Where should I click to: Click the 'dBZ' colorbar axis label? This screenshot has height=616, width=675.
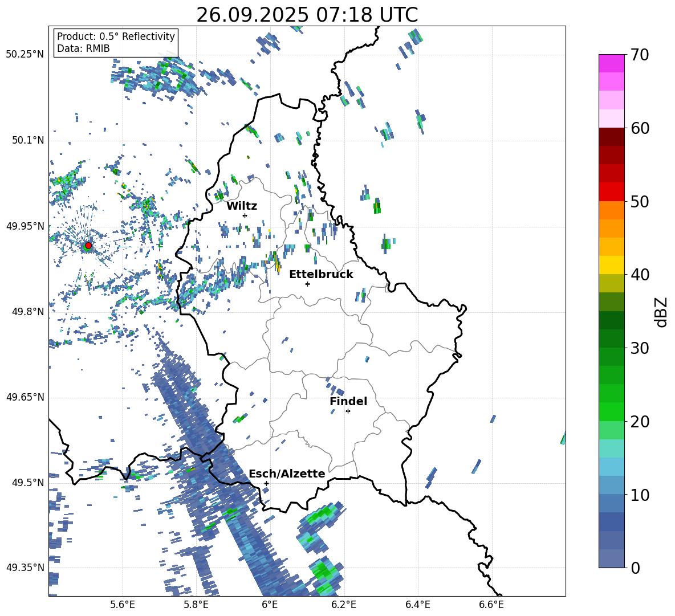pyautogui.click(x=662, y=312)
